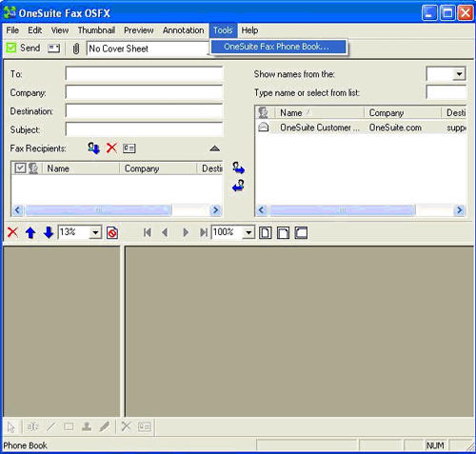Click the recipients list horizontal scrollbar thumb

[99, 210]
